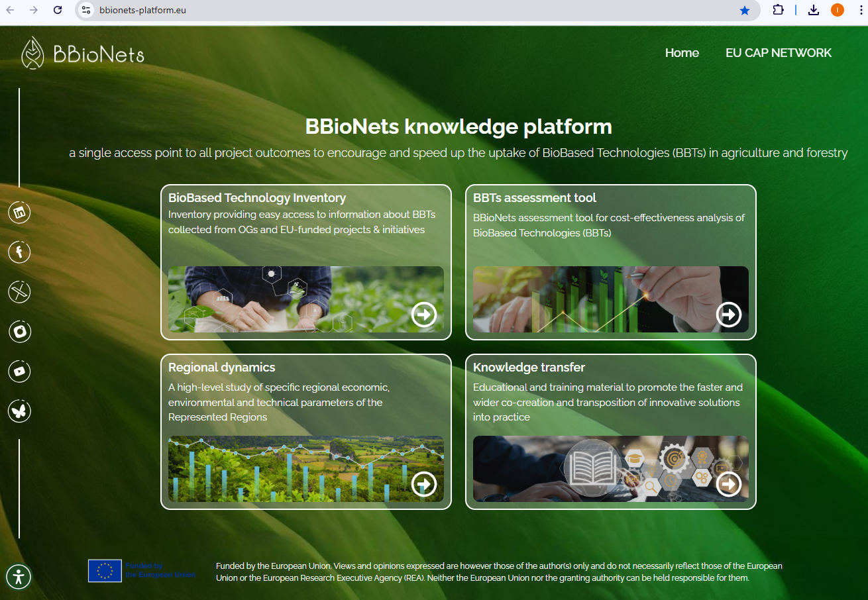Click the Bluesky butterfly icon
This screenshot has width=868, height=600.
19,411
